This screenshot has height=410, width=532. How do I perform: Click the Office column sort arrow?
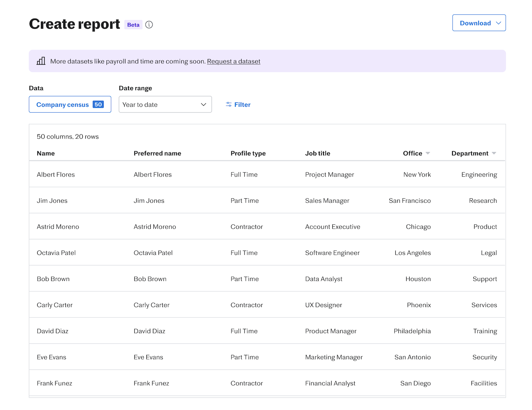(428, 153)
